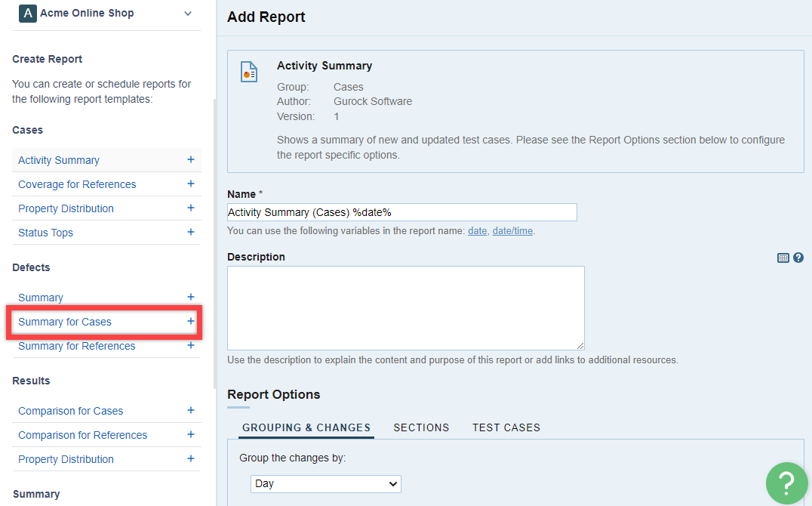Open Property Distribution under Cases
This screenshot has height=506, width=812.
click(x=66, y=208)
